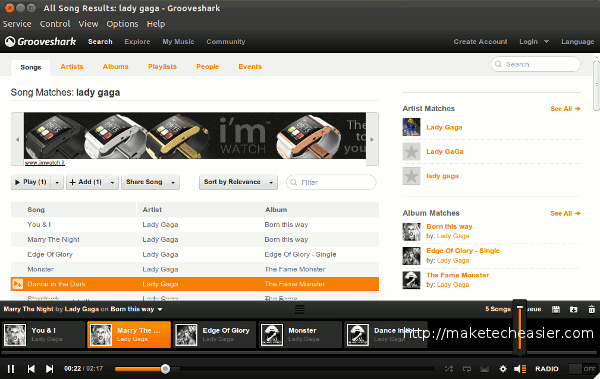
Task: Toggle shuffle mode icon
Action: 448,369
